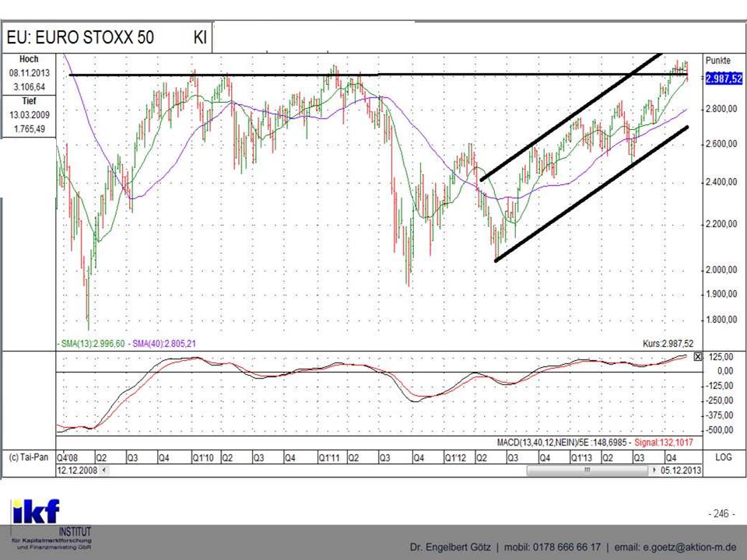
Task: Click the Q1'10 timeline marker
Action: [202, 457]
